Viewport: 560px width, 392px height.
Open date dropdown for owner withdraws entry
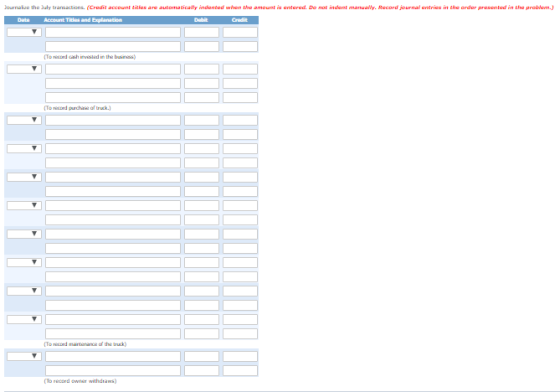click(24, 356)
